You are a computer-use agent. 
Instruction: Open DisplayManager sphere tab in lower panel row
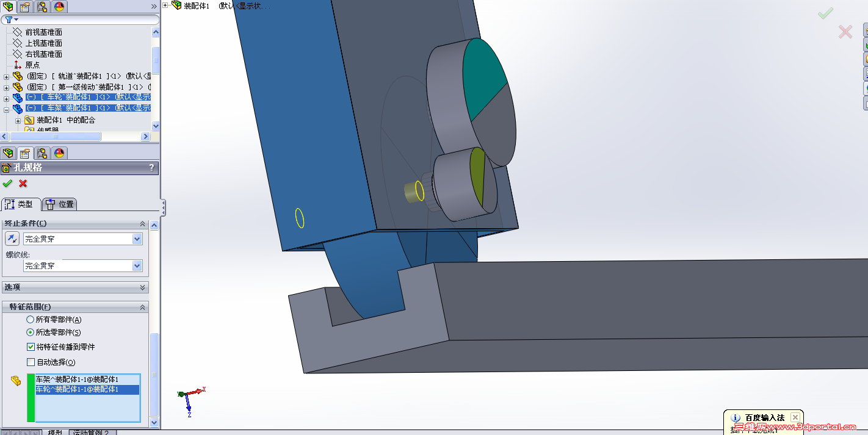[x=59, y=153]
